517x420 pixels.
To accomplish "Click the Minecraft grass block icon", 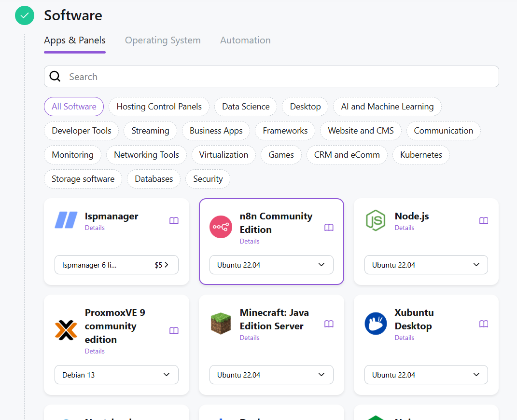I will click(x=221, y=324).
